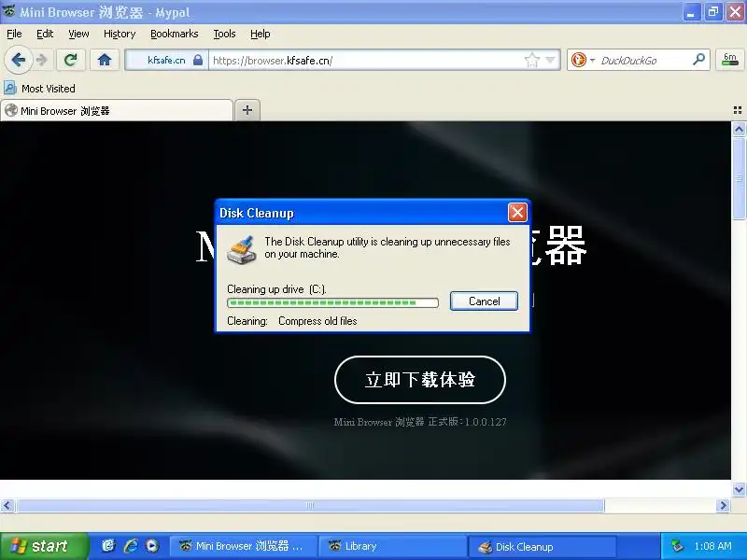Bookmark the page with the star icon
Viewport: 747px width, 560px height.
pyautogui.click(x=531, y=60)
